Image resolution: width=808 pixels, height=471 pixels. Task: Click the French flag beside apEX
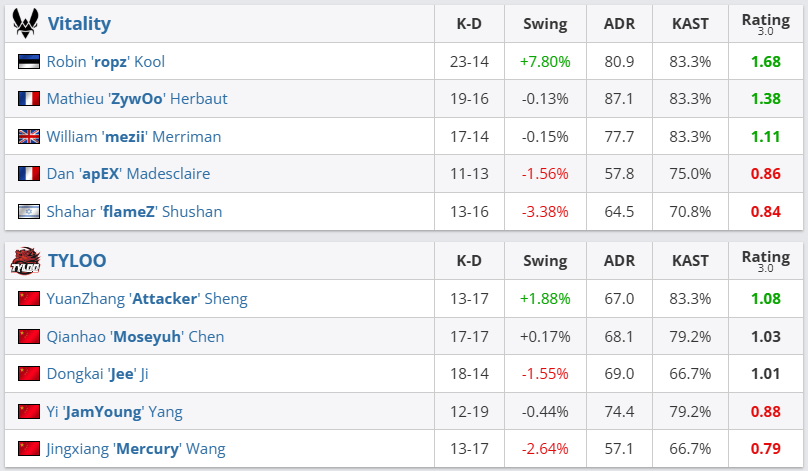tap(28, 174)
